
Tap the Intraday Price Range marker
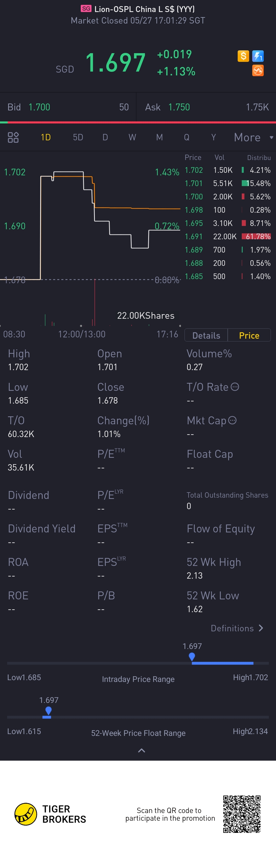[x=192, y=656]
